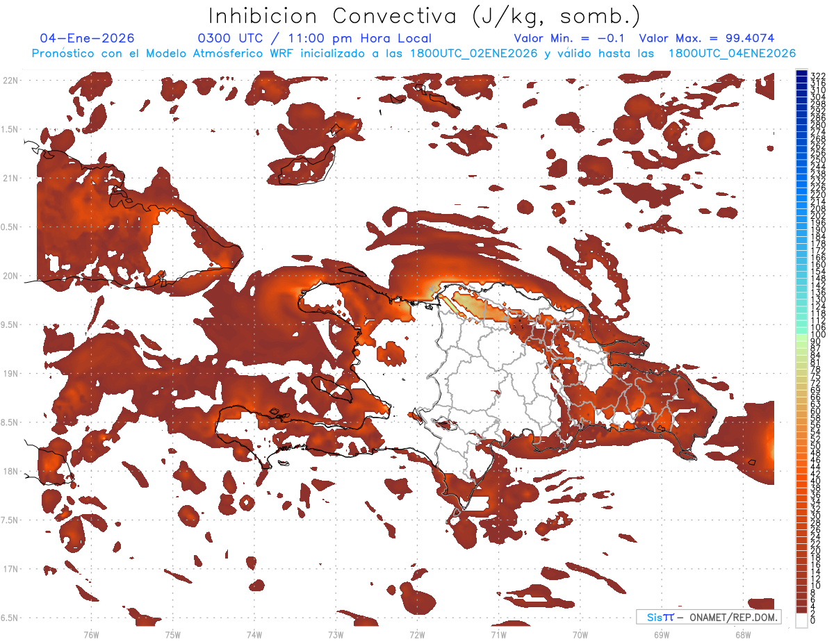Click the '76W' longitude label
Viewport: 834px width, 644px height.
[x=91, y=634]
